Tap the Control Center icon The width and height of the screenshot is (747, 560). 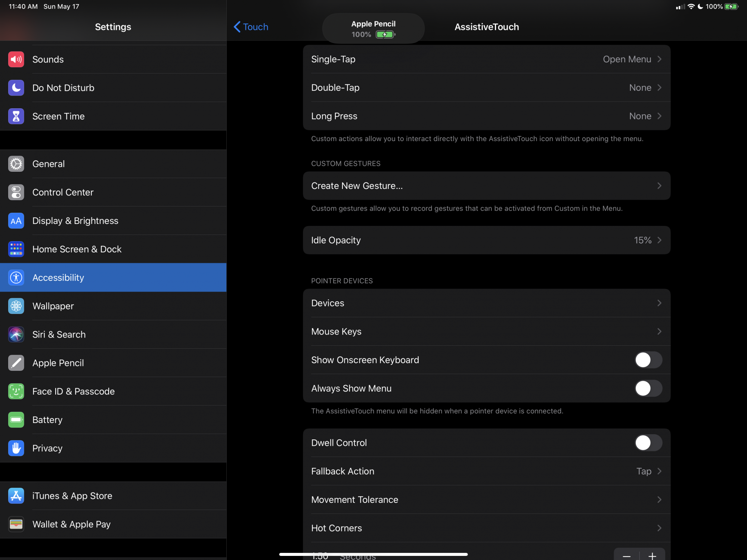coord(16,192)
